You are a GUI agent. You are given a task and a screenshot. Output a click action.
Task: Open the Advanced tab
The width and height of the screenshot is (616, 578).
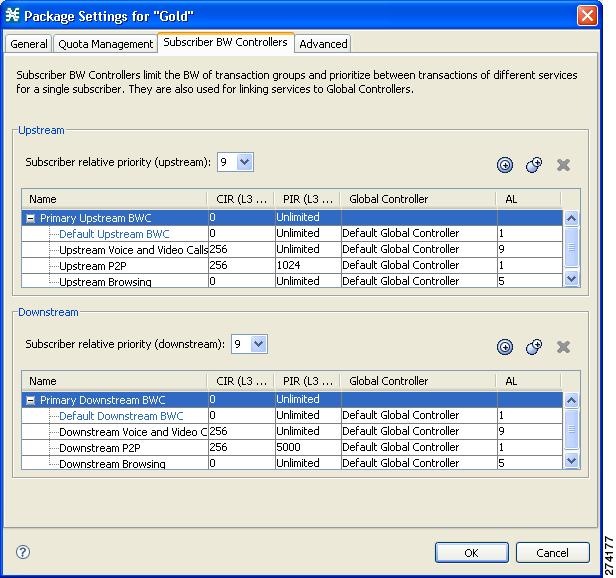323,44
